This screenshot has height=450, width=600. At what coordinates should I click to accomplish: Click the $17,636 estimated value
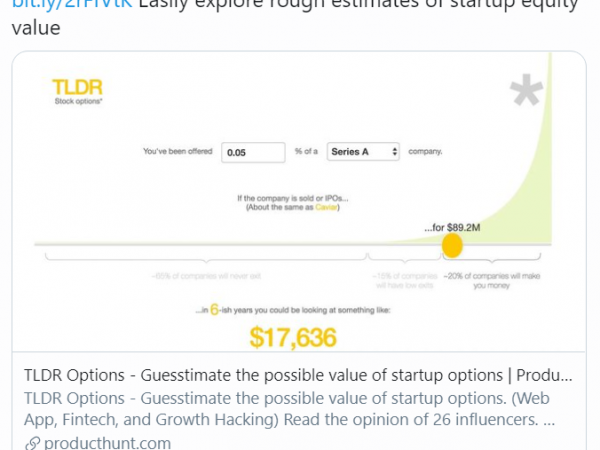click(292, 339)
